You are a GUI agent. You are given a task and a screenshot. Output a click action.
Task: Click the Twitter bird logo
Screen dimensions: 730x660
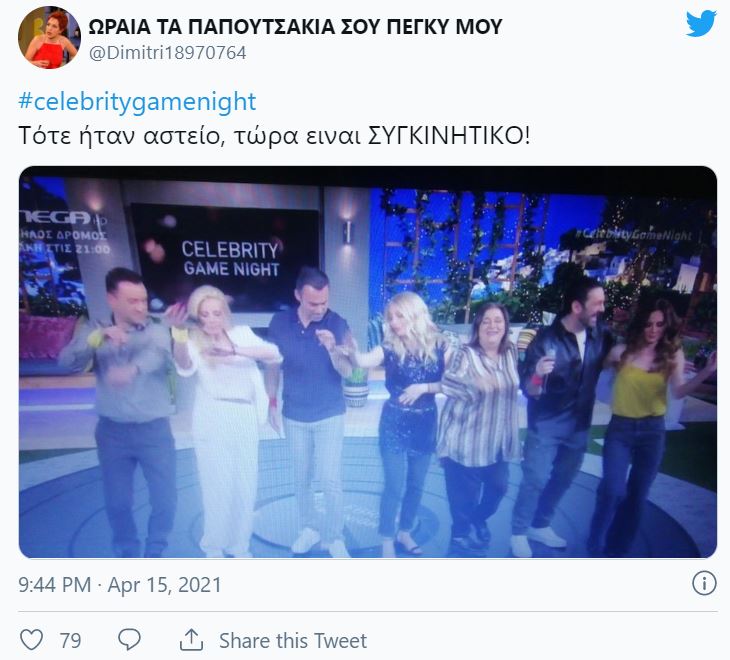(701, 23)
